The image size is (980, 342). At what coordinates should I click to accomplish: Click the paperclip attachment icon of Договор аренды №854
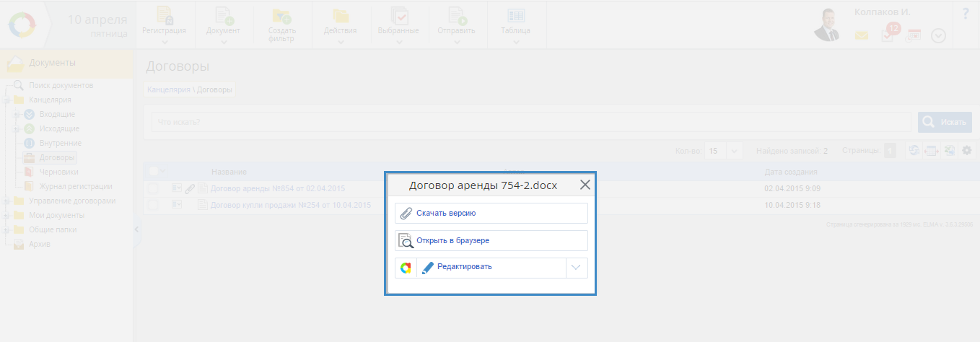click(190, 188)
